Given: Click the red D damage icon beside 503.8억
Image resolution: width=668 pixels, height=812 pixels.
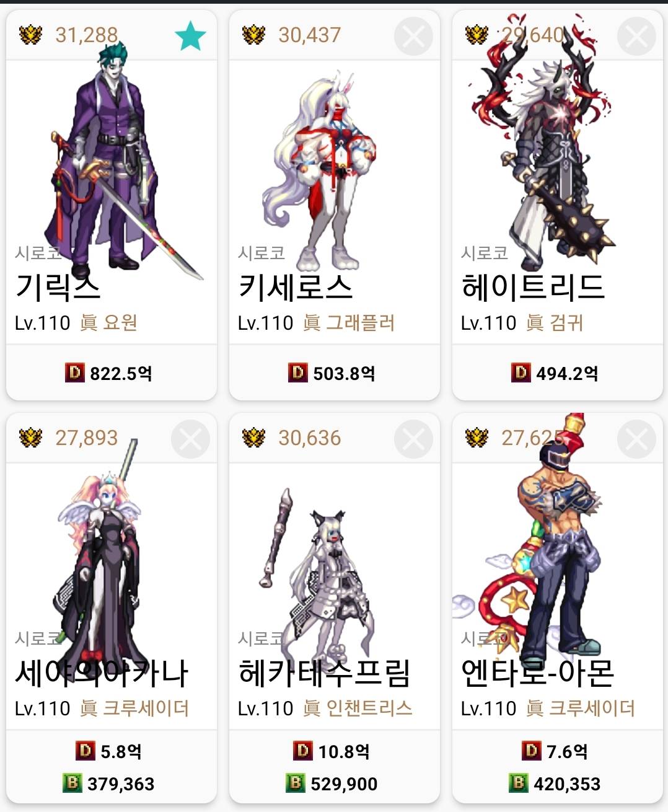Looking at the screenshot, I should [298, 373].
